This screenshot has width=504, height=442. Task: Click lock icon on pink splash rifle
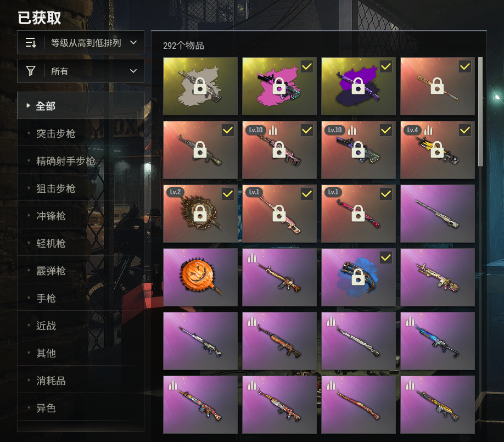[279, 86]
